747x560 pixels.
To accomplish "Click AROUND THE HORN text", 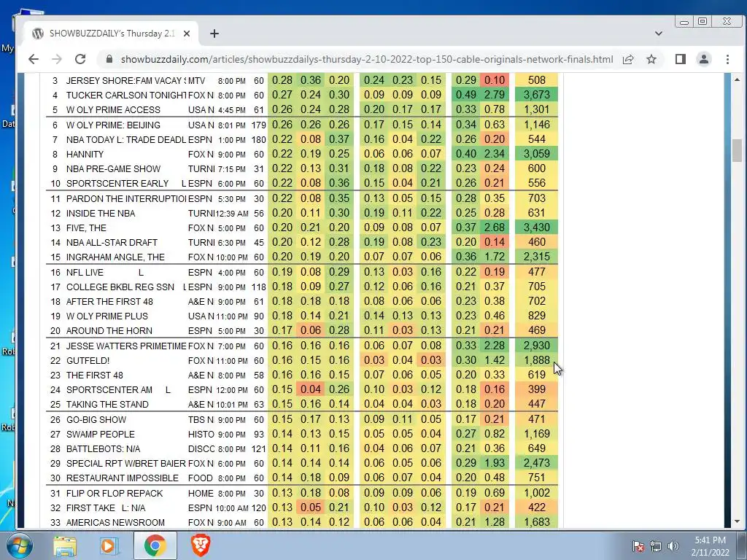I will click(x=109, y=330).
